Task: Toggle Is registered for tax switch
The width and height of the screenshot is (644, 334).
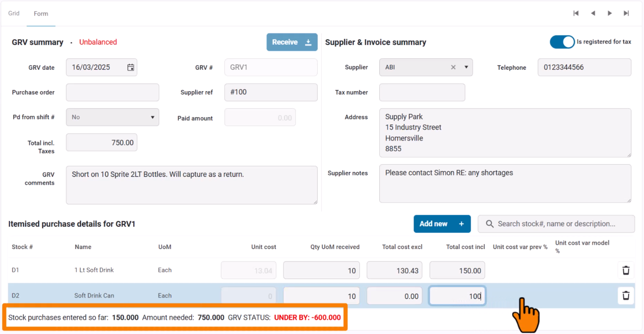Action: [562, 42]
